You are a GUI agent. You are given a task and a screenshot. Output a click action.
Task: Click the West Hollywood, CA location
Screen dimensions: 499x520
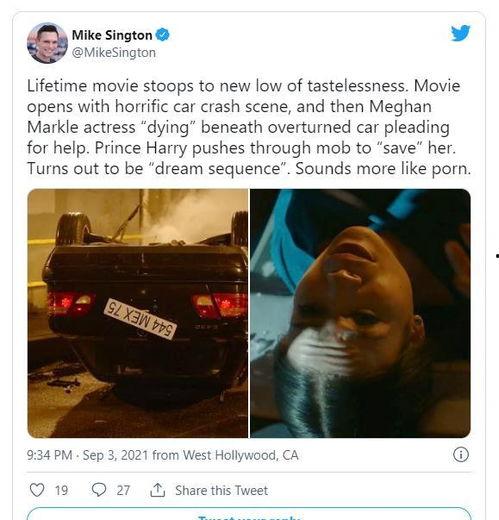240,455
